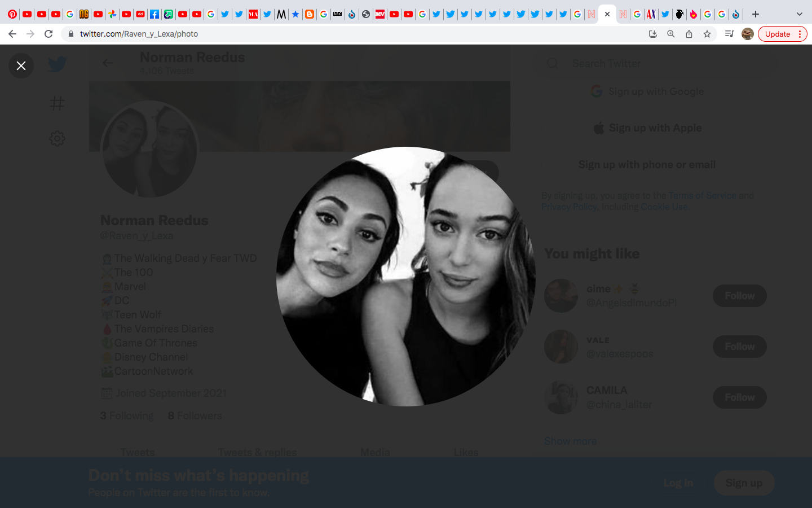Switch to the black M favicon tab
The width and height of the screenshot is (812, 508).
[x=281, y=14]
